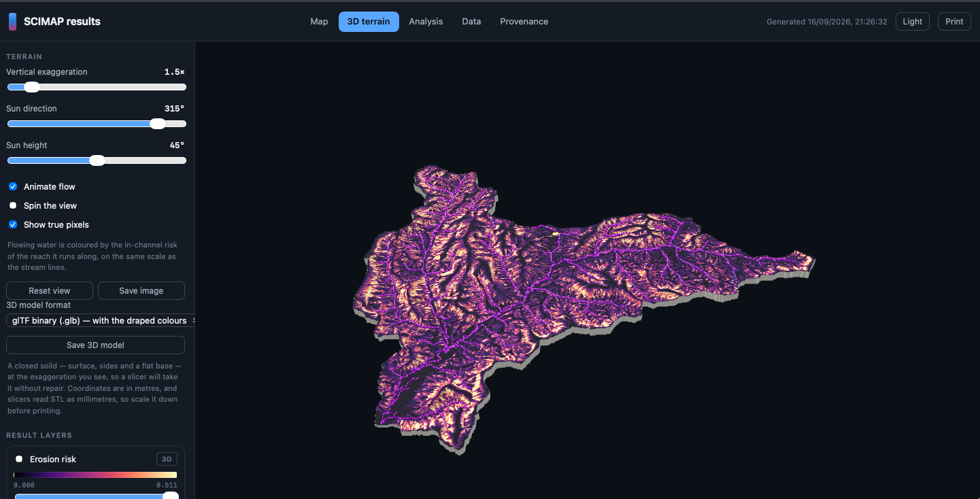This screenshot has width=980, height=499.
Task: Click the Sun direction slider
Action: tap(97, 124)
